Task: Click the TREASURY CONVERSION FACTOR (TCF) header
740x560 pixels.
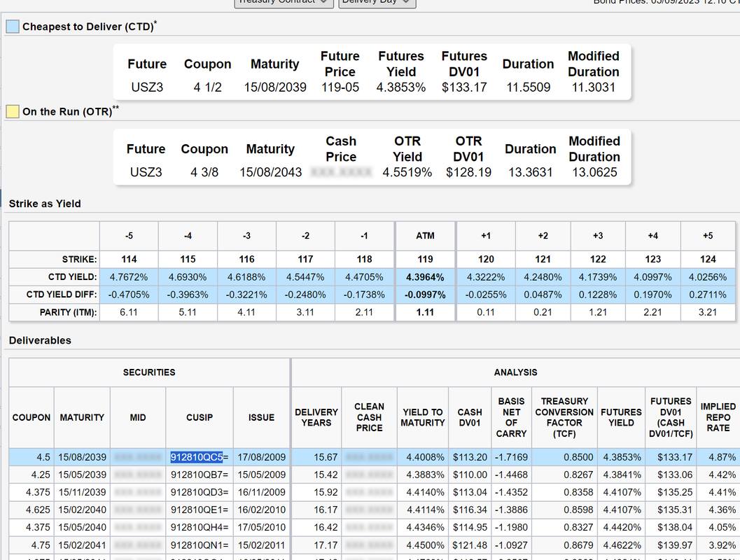Action: (564, 417)
